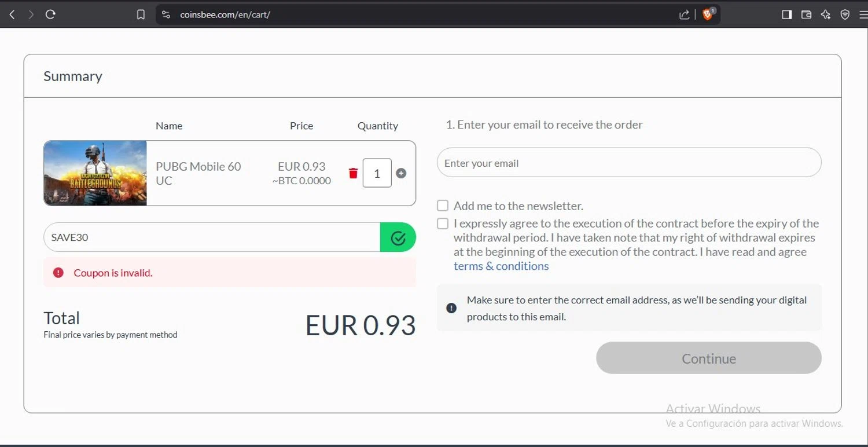Viewport: 868px width, 447px height.
Task: Click the ~BTC 0.0000 price text
Action: [x=301, y=181]
